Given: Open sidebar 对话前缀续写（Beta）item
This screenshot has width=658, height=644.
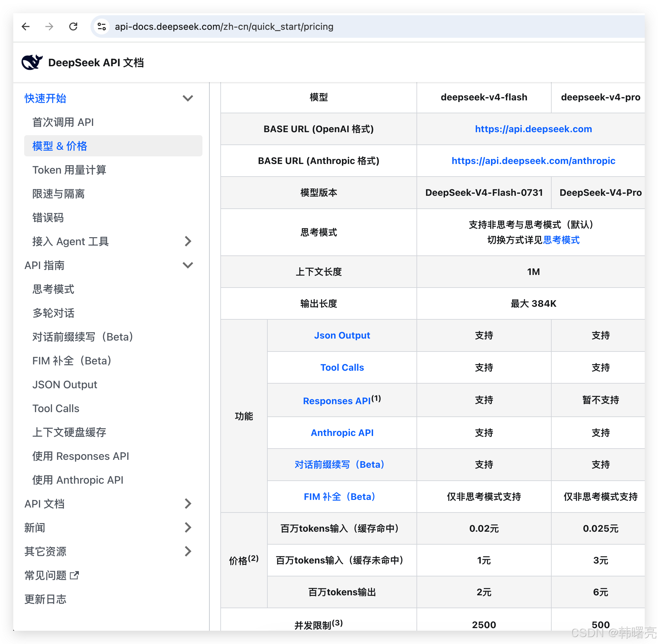Looking at the screenshot, I should tap(82, 337).
